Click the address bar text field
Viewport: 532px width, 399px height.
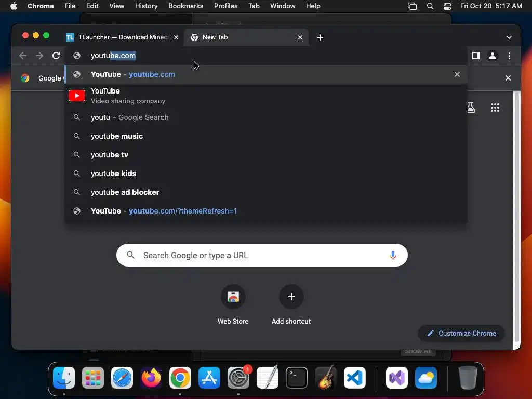266,56
